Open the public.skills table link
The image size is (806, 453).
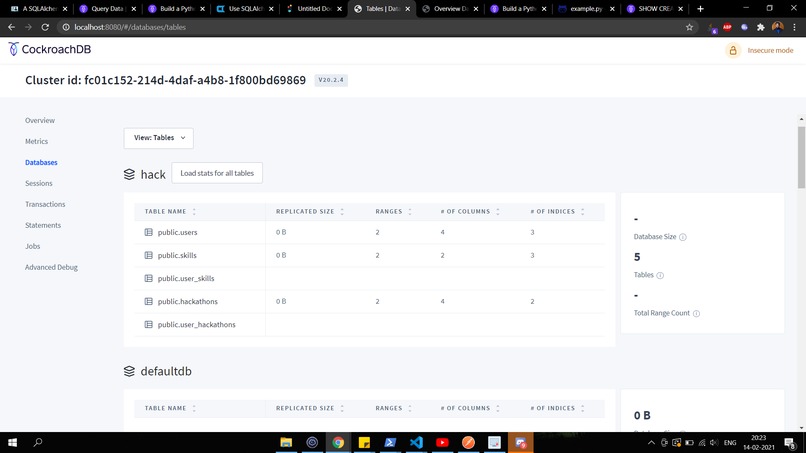[177, 256]
